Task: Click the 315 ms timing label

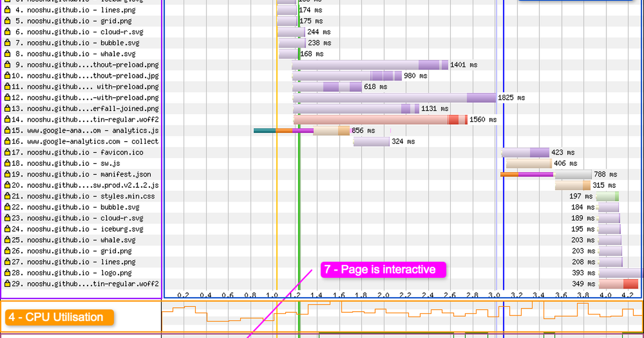Action: click(x=605, y=185)
